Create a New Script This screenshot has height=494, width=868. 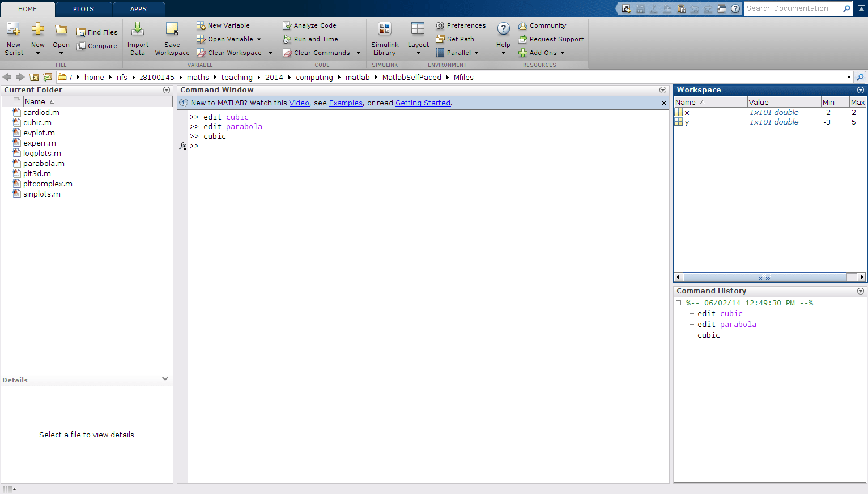13,38
